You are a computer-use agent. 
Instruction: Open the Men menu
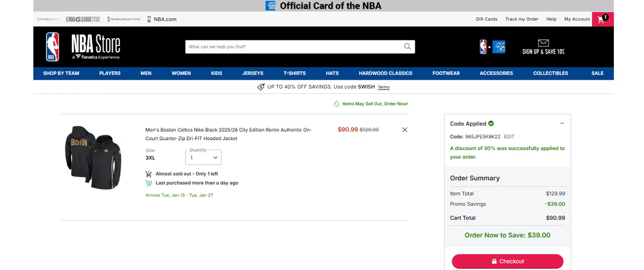(146, 73)
